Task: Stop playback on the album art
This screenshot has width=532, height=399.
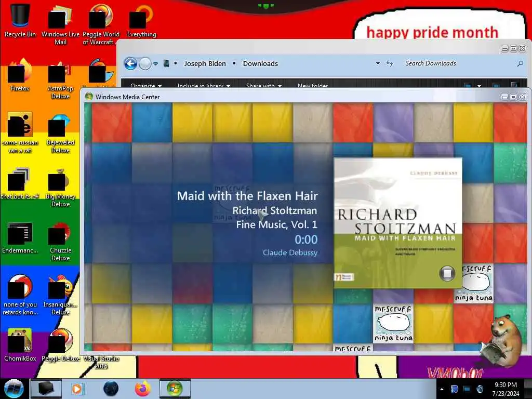Action: [447, 273]
